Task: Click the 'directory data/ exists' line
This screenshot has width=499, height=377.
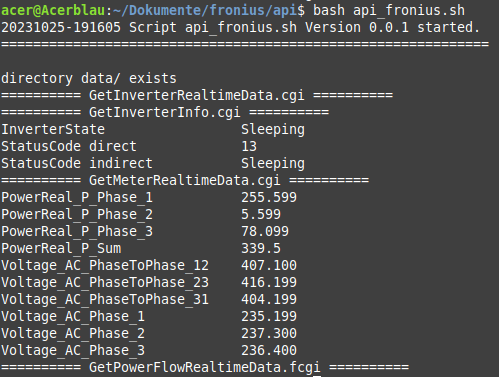Action: click(89, 79)
